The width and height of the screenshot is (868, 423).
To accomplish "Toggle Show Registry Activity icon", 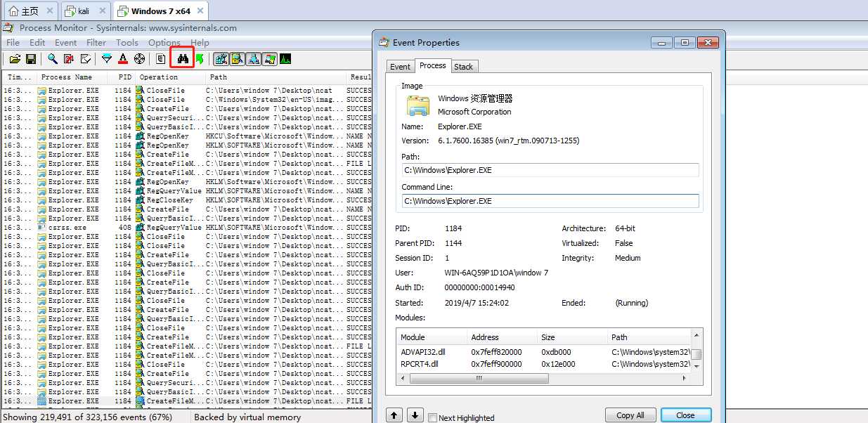I will pos(221,59).
